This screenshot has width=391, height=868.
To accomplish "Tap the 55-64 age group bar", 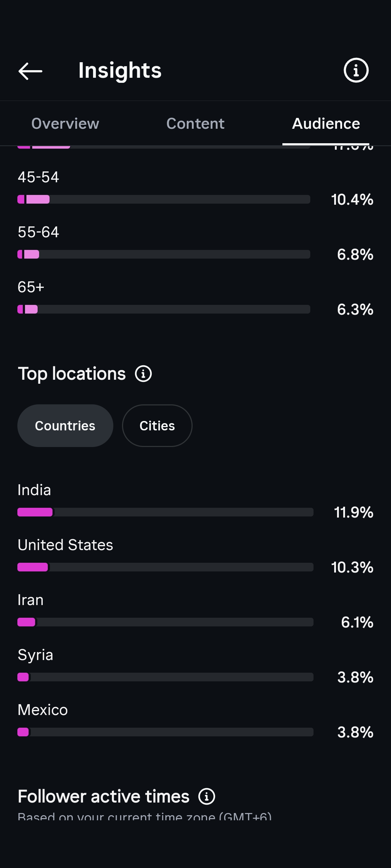I will (164, 254).
